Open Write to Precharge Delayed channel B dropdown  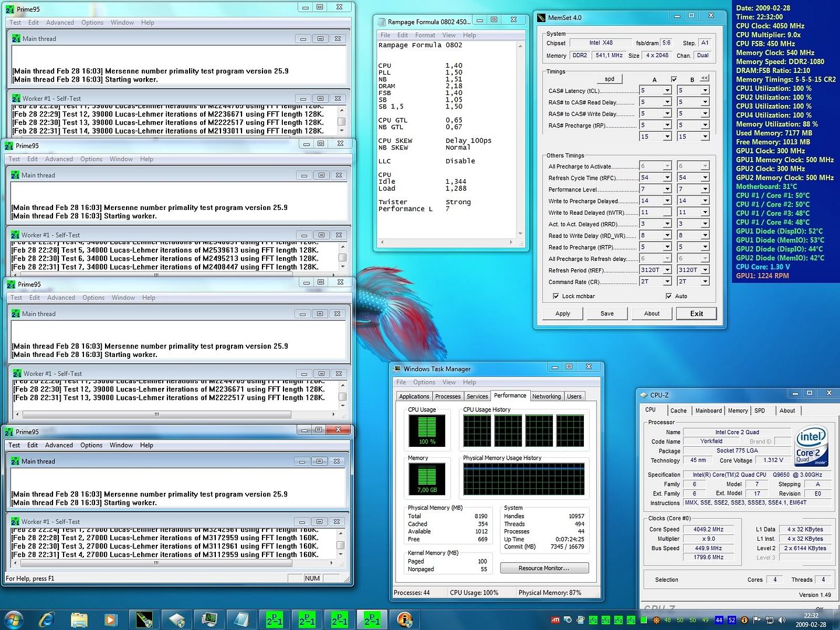pyautogui.click(x=705, y=201)
